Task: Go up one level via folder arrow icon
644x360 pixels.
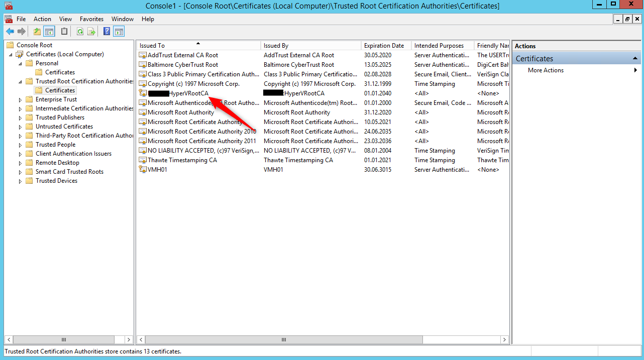Action: 37,32
